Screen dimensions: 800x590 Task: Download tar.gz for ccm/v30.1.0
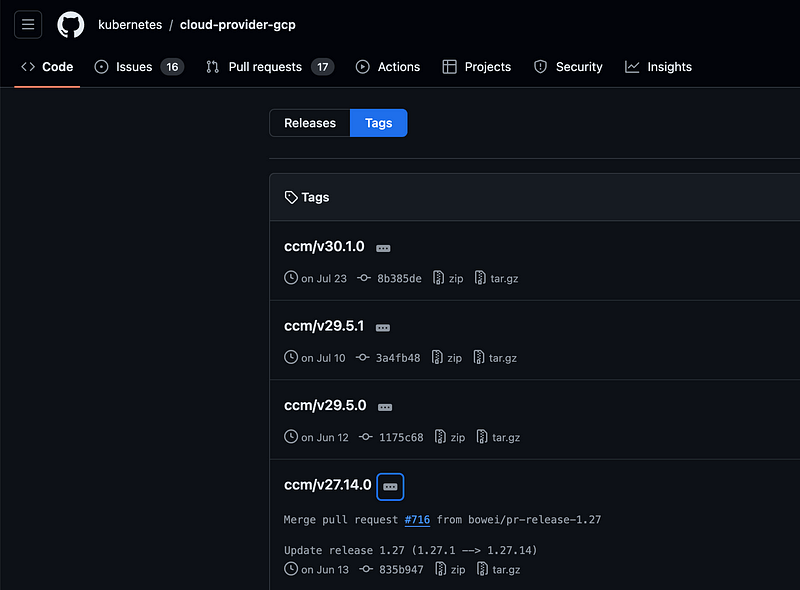(x=496, y=278)
